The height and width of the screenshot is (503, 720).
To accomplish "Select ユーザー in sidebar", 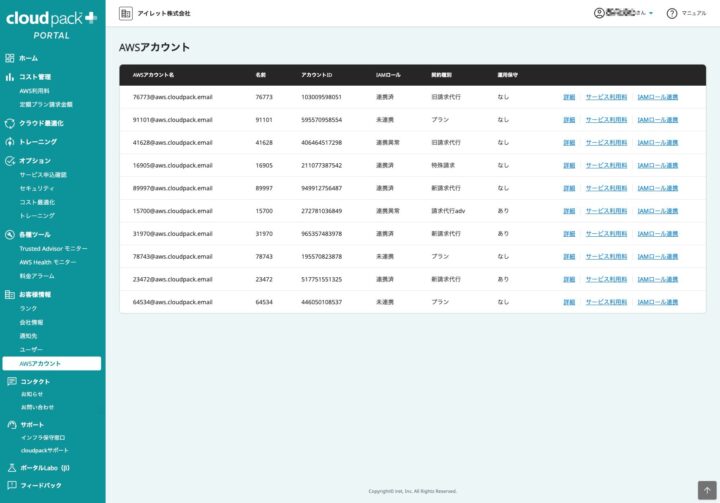I will [x=31, y=350].
